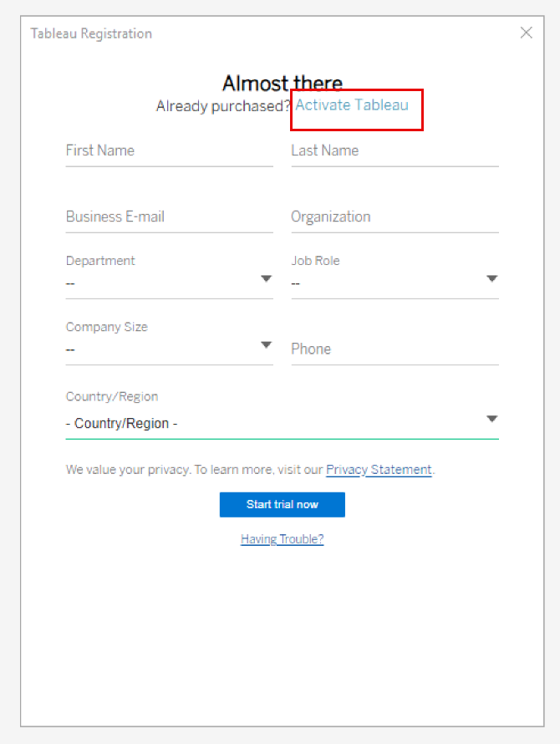Click the Already purchased? text
This screenshot has height=744, width=560.
(x=222, y=106)
